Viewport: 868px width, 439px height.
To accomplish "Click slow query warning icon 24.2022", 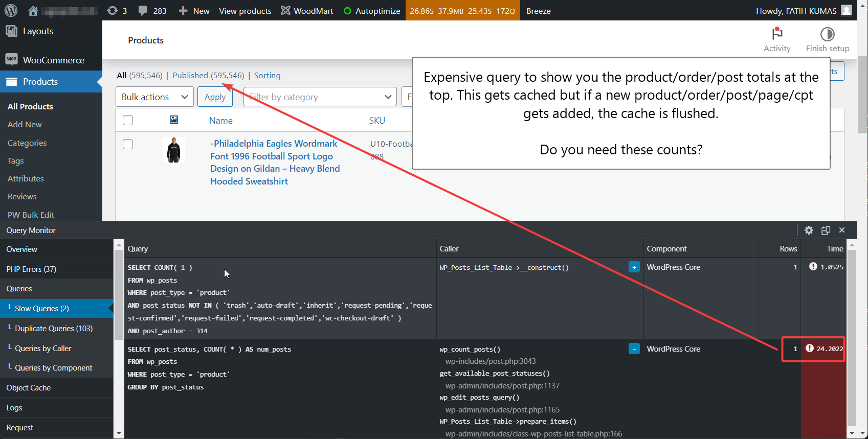I will 810,348.
